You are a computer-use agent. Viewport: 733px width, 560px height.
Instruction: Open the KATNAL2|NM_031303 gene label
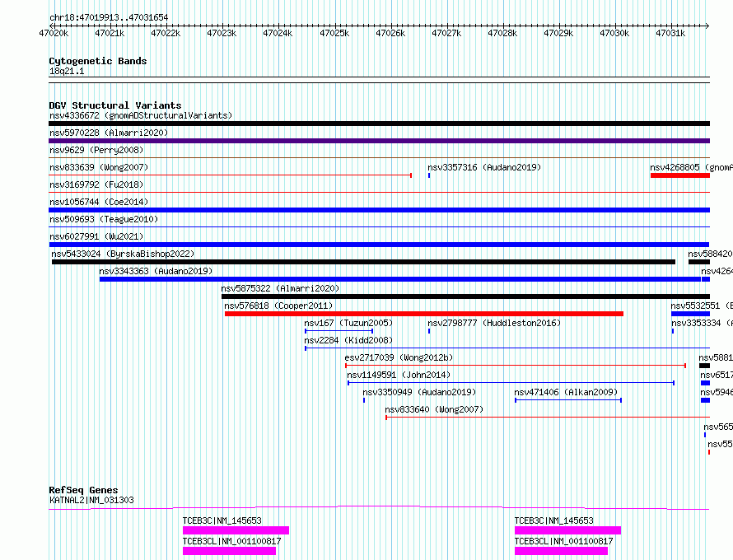91,500
